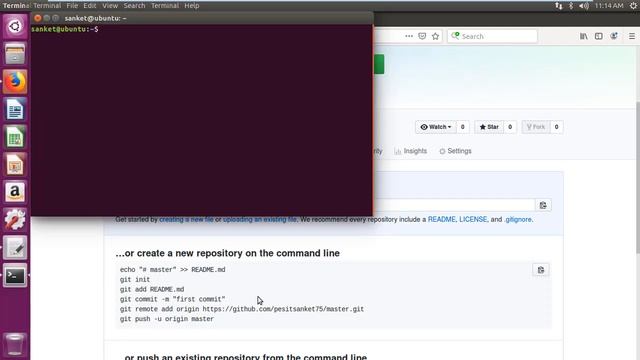Open the Edit menu in the menu bar
The width and height of the screenshot is (640, 360).
tap(89, 6)
